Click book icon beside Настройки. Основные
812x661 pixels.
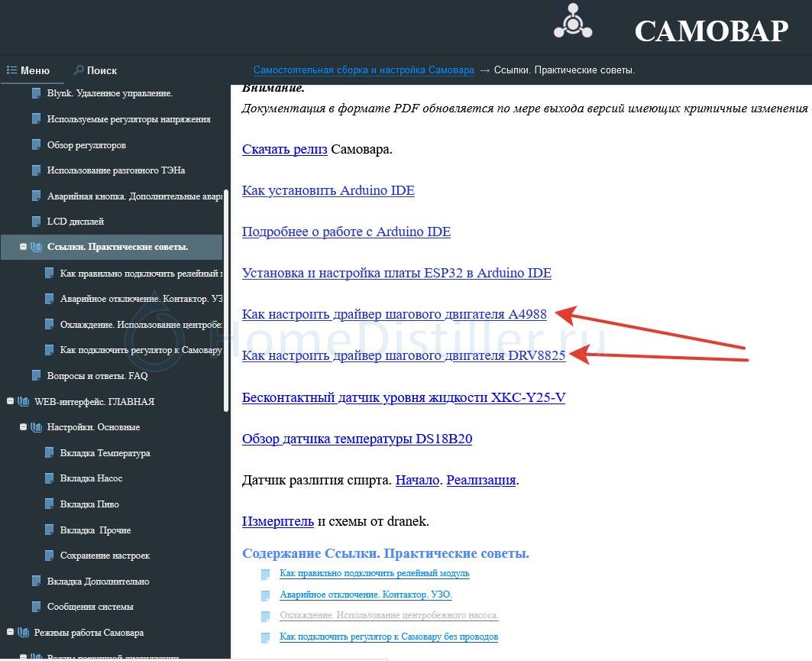(36, 427)
